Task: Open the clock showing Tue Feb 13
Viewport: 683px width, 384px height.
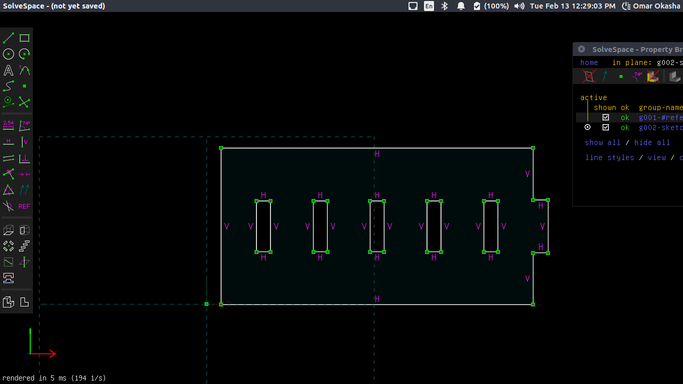Action: pos(572,6)
